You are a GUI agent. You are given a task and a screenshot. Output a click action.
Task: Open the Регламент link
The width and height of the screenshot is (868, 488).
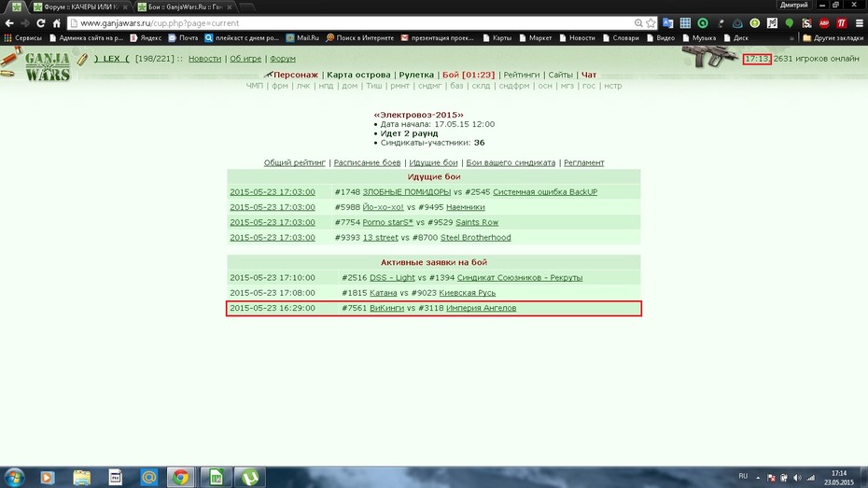pyautogui.click(x=584, y=162)
